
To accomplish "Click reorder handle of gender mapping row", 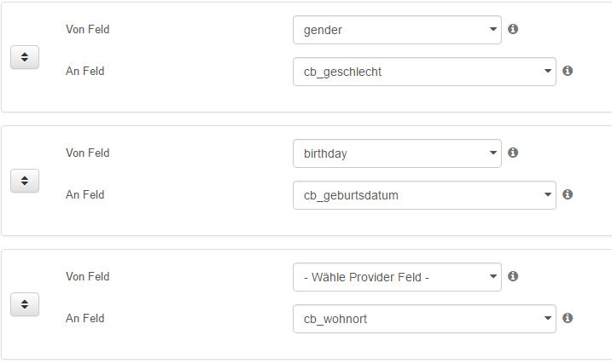I will (x=25, y=57).
